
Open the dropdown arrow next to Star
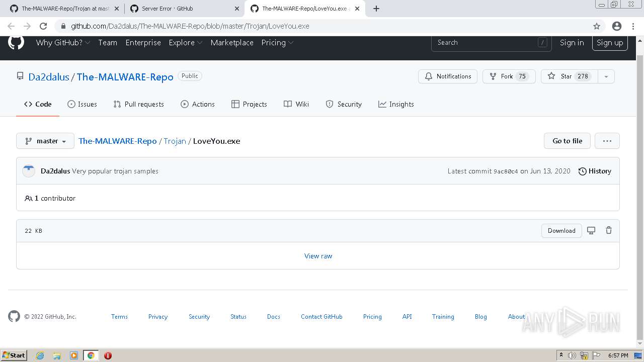[606, 76]
